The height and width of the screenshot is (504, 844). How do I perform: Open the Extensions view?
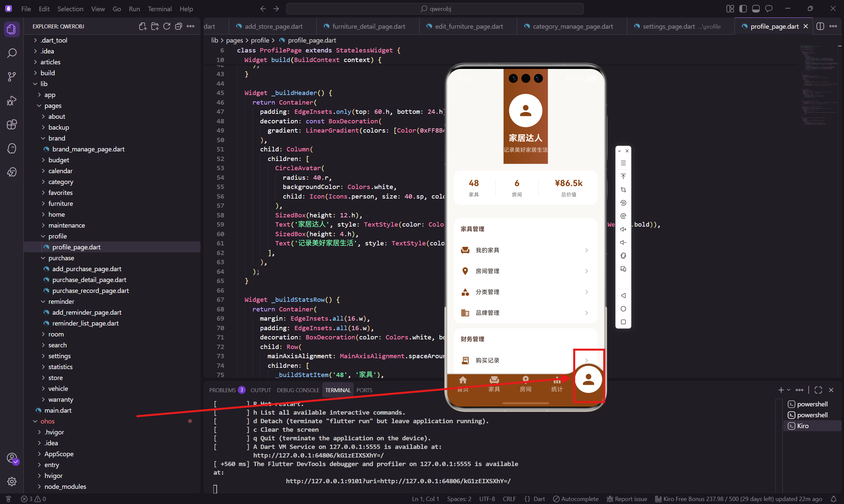pyautogui.click(x=12, y=124)
